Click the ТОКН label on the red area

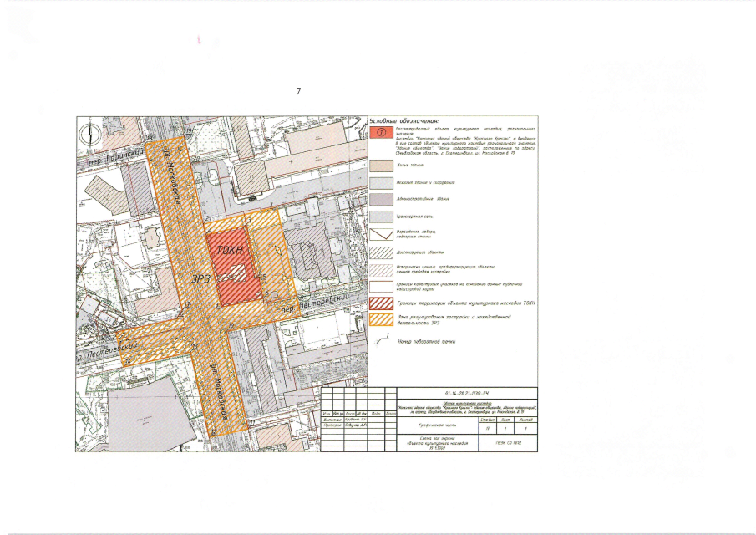(x=226, y=249)
